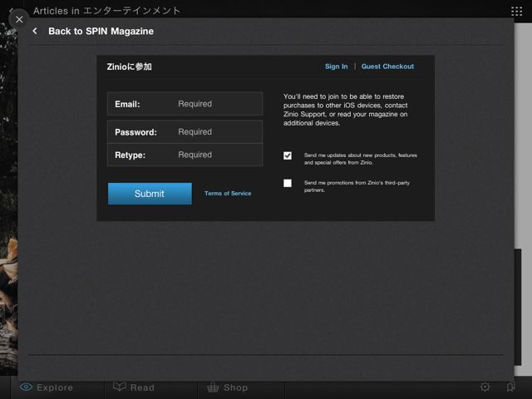Screen dimensions: 532x399
Task: Open the Read tab
Action: pyautogui.click(x=134, y=387)
